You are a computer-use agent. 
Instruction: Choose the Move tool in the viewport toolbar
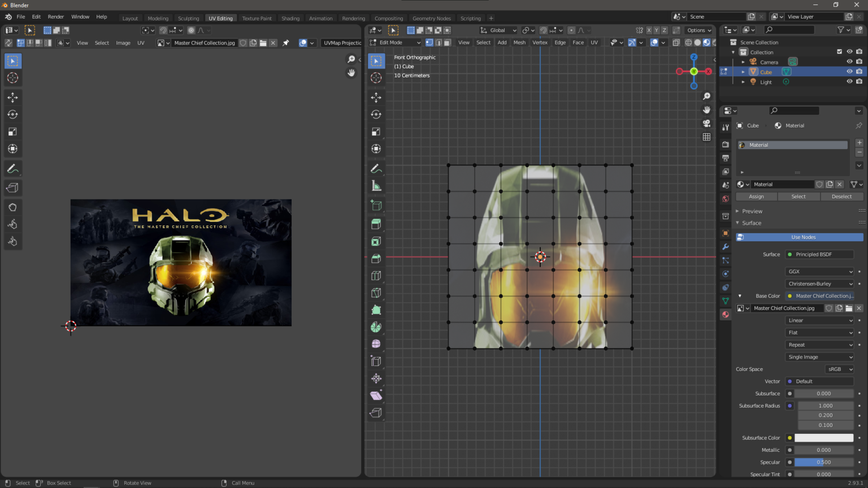[x=376, y=97]
